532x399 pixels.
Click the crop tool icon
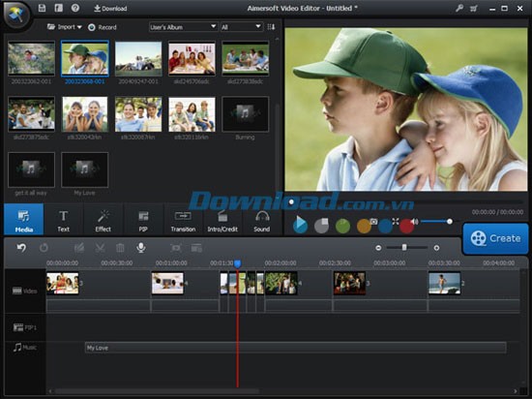176,248
